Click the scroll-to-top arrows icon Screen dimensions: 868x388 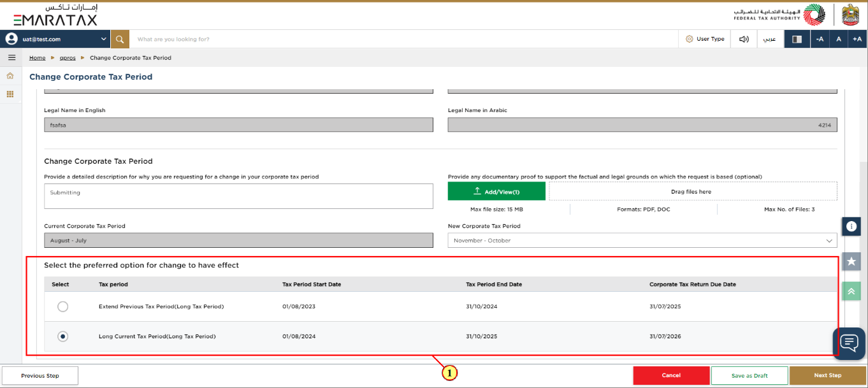tap(851, 291)
